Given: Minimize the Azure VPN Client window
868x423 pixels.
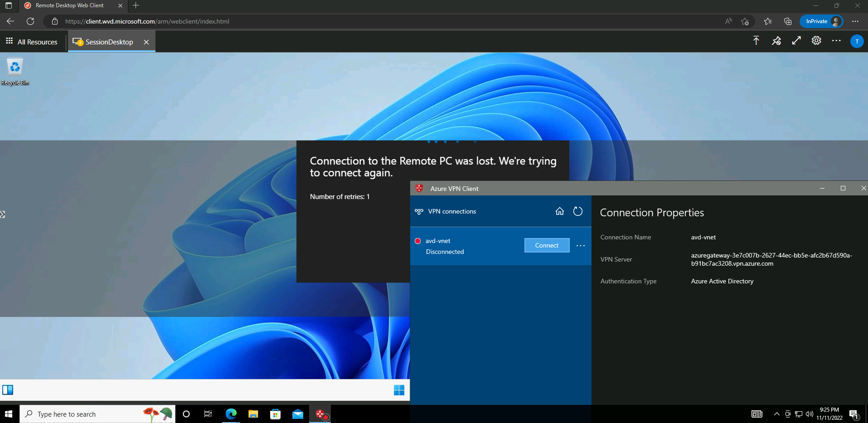Looking at the screenshot, I should pos(822,188).
